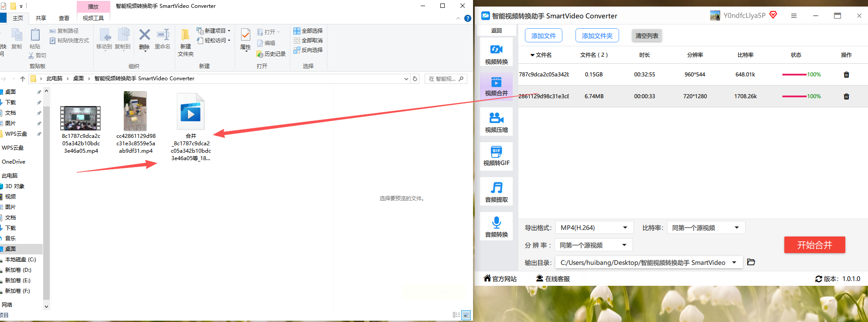Click the 返回 back item in SmartVideo
868x322 pixels.
coord(497,31)
